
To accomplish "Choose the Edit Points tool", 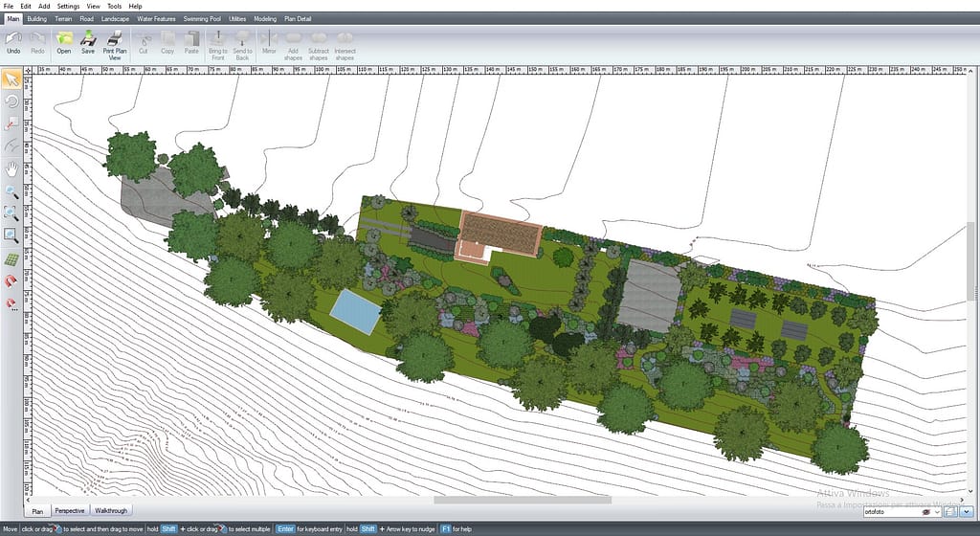I will [x=11, y=123].
